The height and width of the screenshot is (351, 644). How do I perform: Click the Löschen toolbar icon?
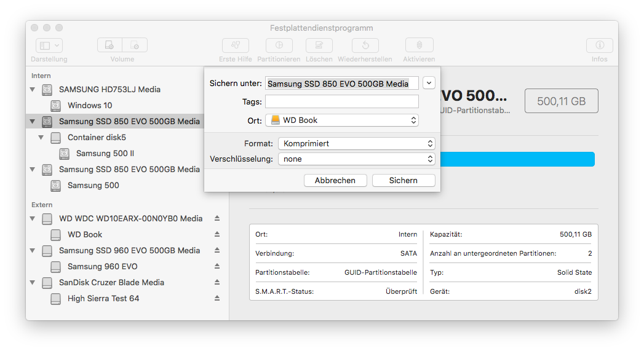click(319, 45)
